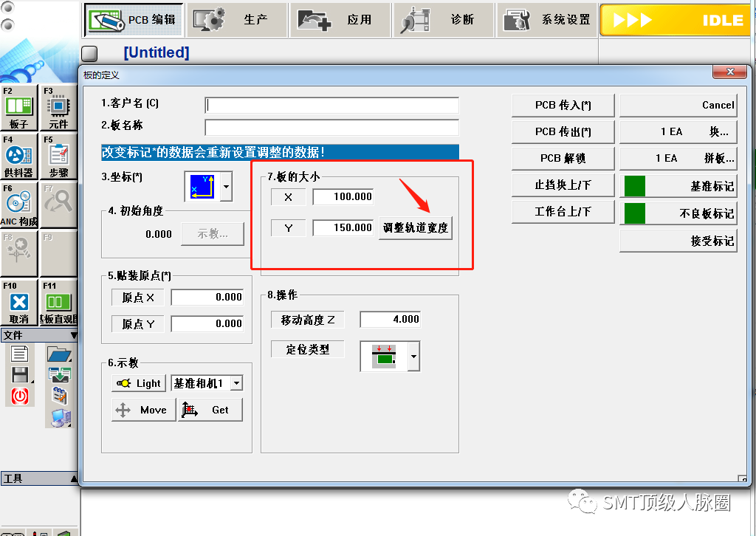756x536 pixels.
Task: Click the F6 ANC 构成 icon
Action: pos(18,205)
